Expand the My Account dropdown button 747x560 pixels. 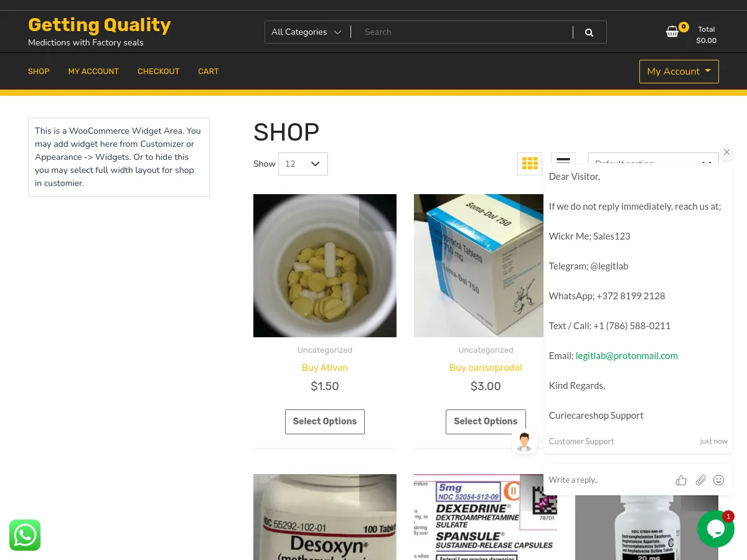679,72
